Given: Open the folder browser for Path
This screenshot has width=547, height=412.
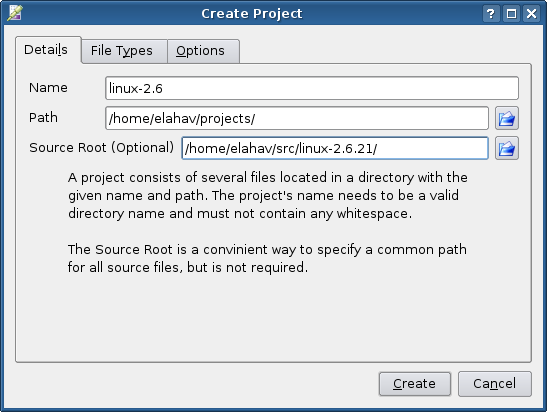Looking at the screenshot, I should 507,118.
